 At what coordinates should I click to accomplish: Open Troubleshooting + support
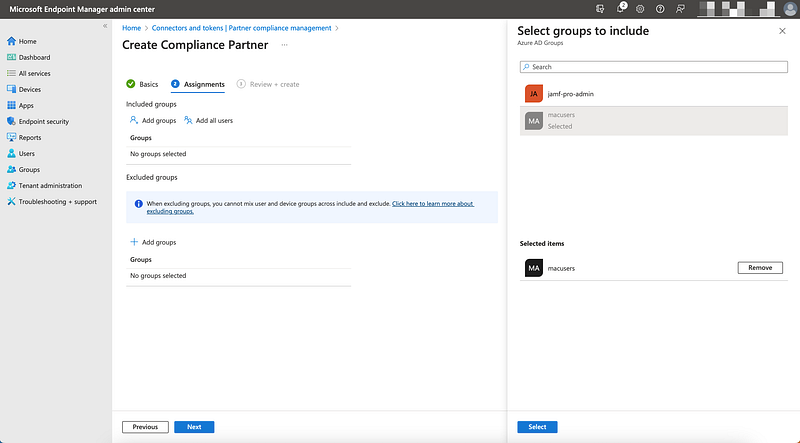click(52, 202)
